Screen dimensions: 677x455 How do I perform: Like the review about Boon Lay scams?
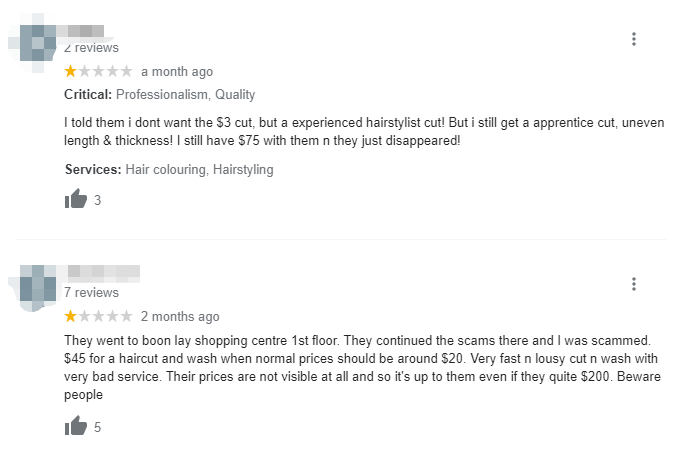(x=76, y=427)
